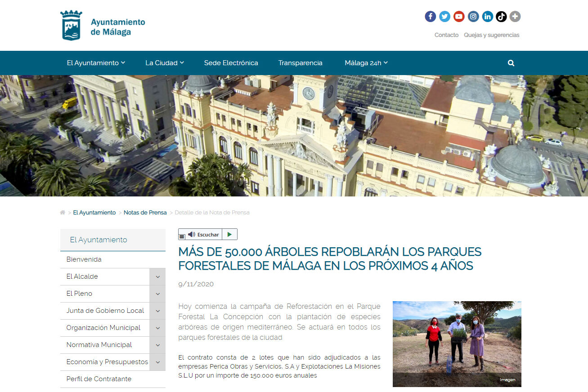Play the audio reading

(229, 234)
